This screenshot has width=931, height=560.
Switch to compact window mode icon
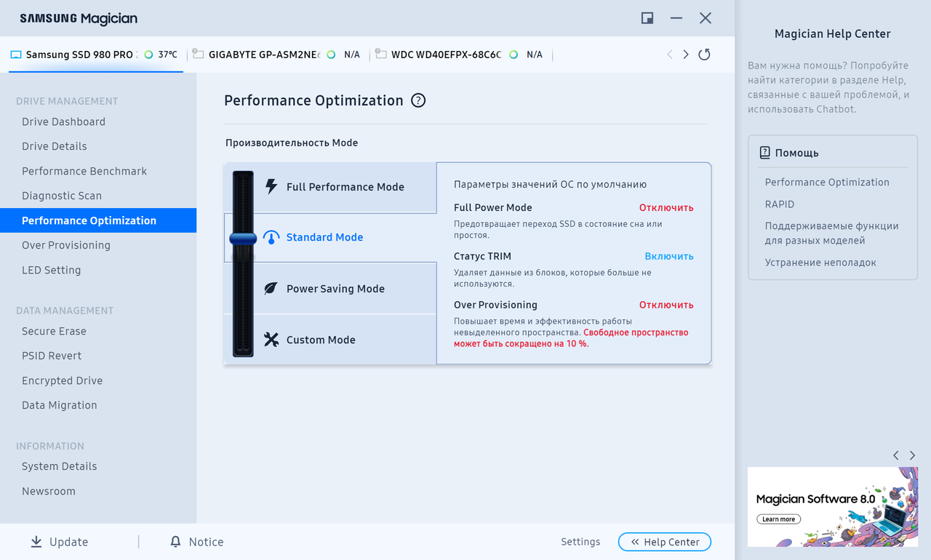[647, 18]
